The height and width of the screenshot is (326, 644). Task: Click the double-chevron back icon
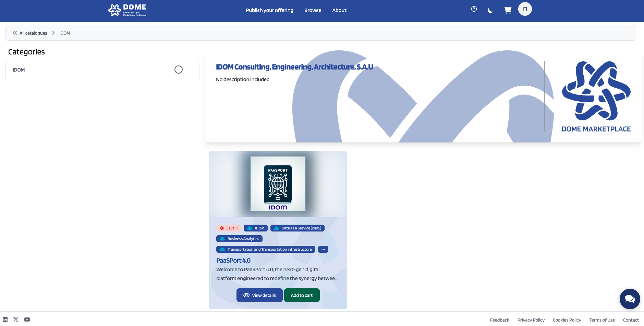tap(15, 33)
